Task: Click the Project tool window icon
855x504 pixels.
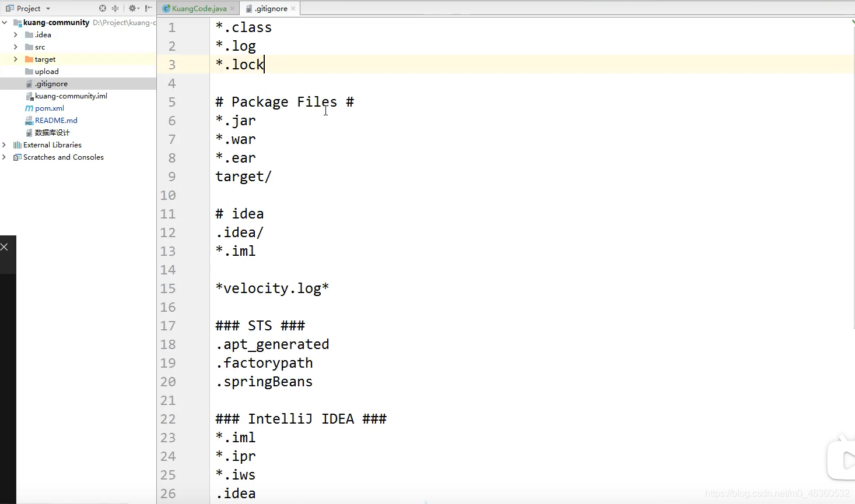Action: (x=9, y=8)
